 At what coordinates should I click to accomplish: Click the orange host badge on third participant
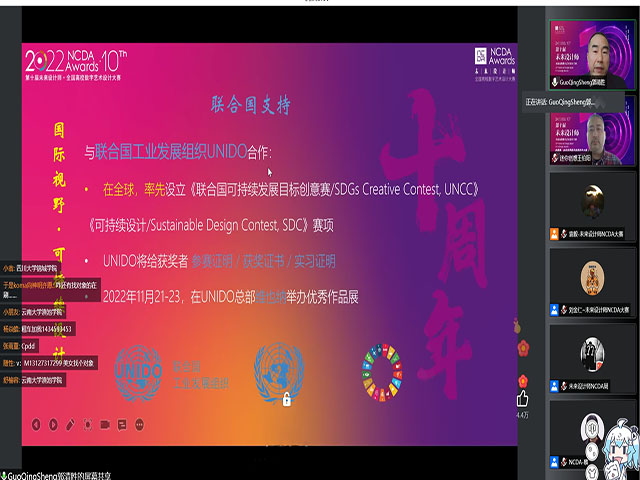pyautogui.click(x=554, y=234)
